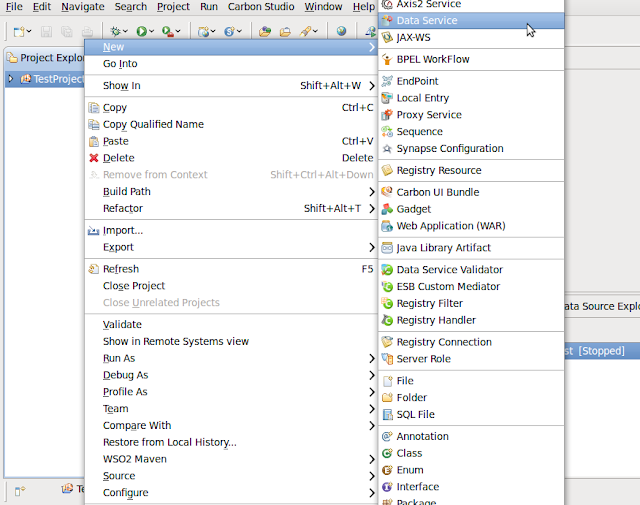The width and height of the screenshot is (640, 505).
Task: Choose Registry Resource icon item
Action: click(471, 170)
